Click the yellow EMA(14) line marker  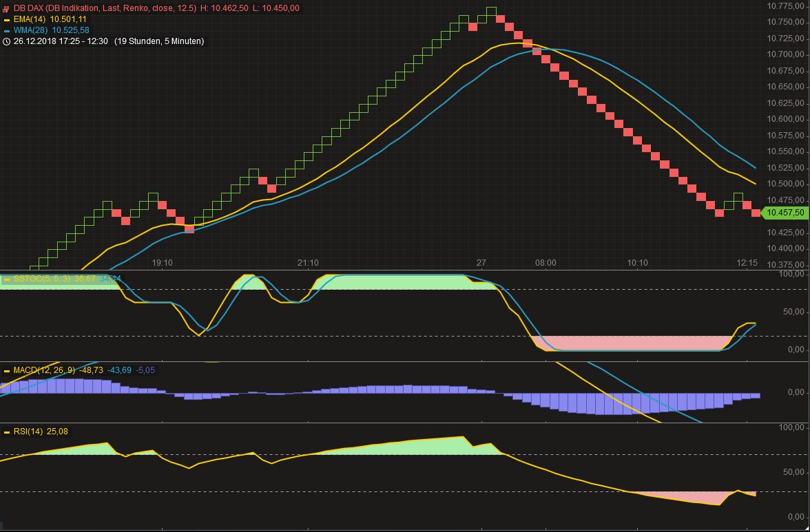coord(6,19)
